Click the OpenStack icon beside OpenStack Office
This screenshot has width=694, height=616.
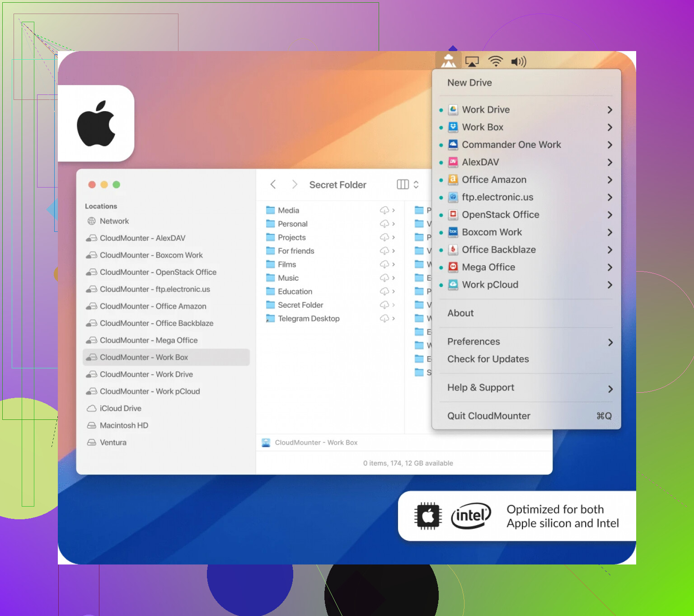(453, 215)
